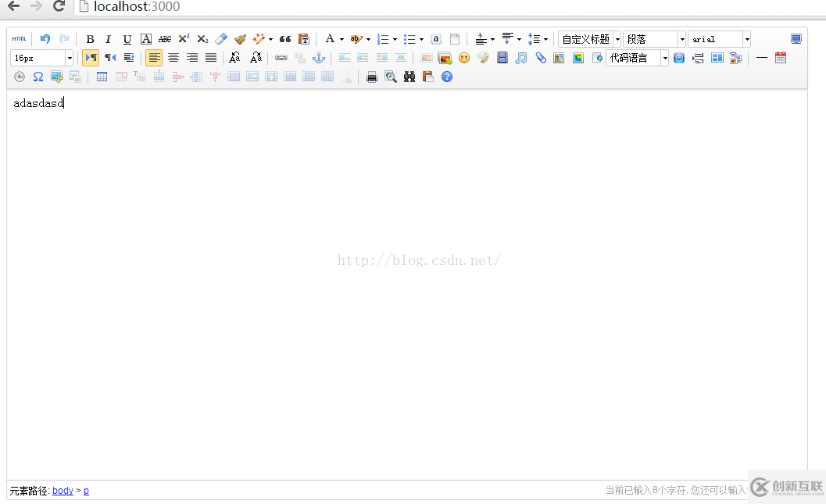The image size is (826, 504).
Task: Open the scrawl palette tool
Action: tap(483, 58)
